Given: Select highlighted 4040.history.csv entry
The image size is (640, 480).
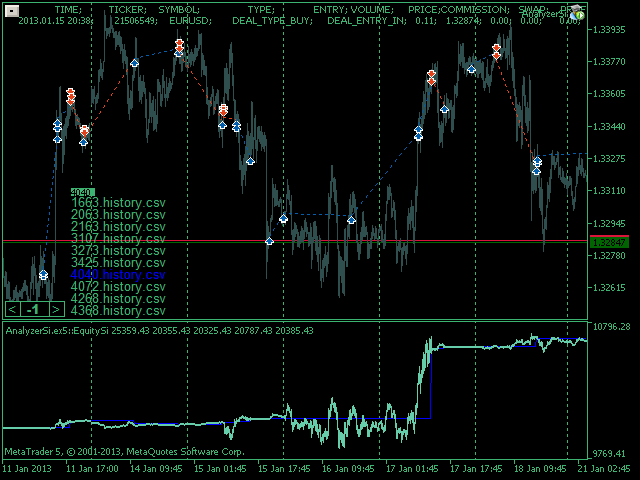Looking at the screenshot, I should pos(118,275).
